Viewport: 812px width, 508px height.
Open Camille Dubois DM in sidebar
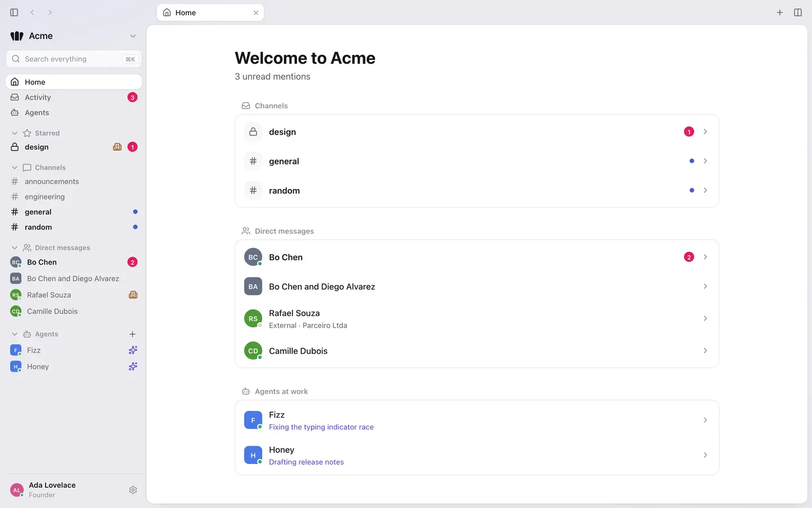pos(74,311)
